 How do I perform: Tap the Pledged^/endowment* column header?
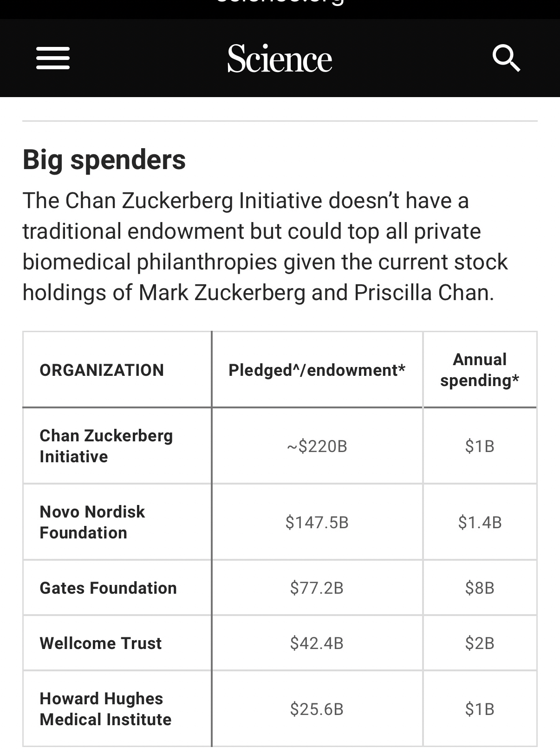coord(317,370)
